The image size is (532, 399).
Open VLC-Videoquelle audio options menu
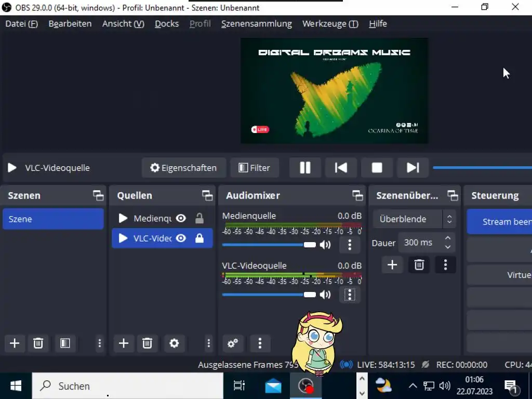(350, 295)
